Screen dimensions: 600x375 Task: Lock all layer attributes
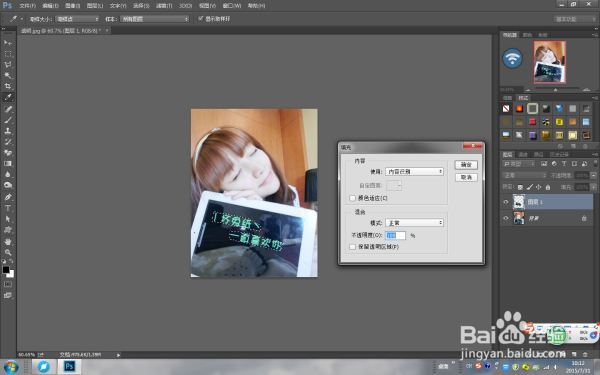pyautogui.click(x=548, y=187)
